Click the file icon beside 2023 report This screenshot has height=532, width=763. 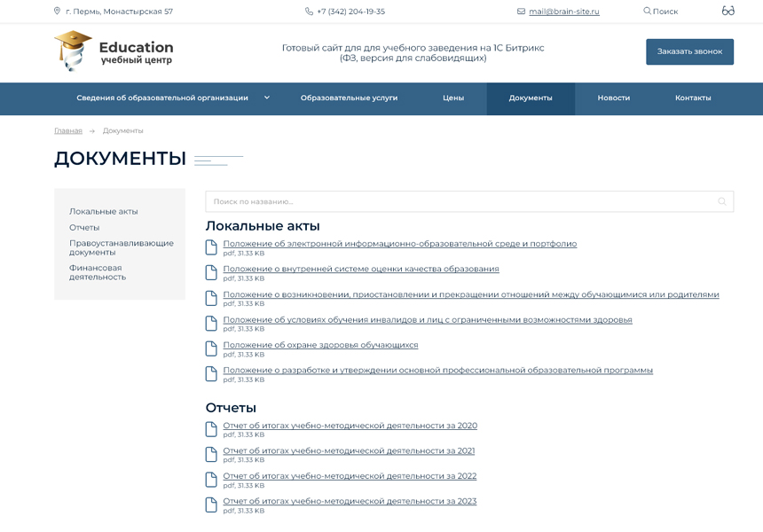pyautogui.click(x=211, y=505)
